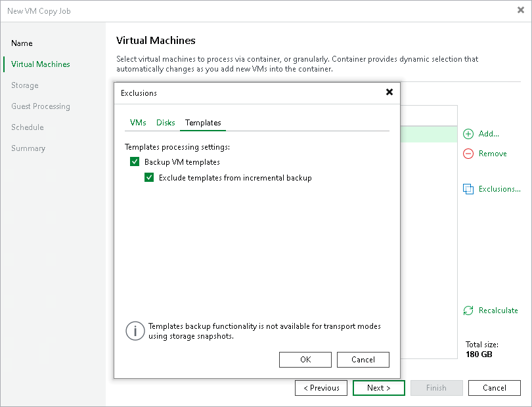This screenshot has width=532, height=407.
Task: Click the red minus Remove icon
Action: pyautogui.click(x=468, y=154)
